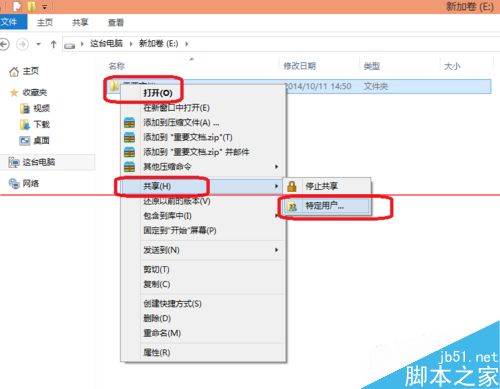Screen dimensions: 500x389
Task: Click the computer icon beside 这台电脑
Action: pos(14,162)
